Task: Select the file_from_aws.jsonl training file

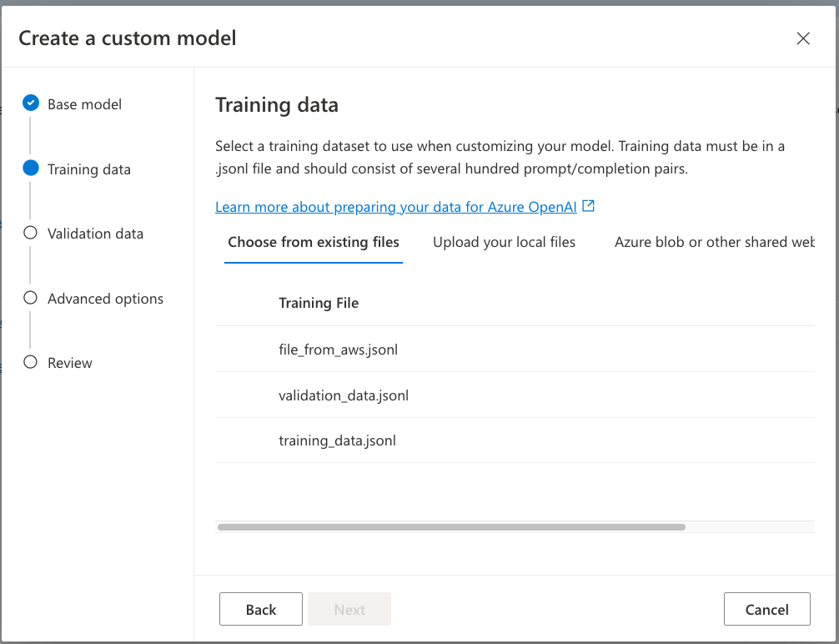Action: [338, 349]
